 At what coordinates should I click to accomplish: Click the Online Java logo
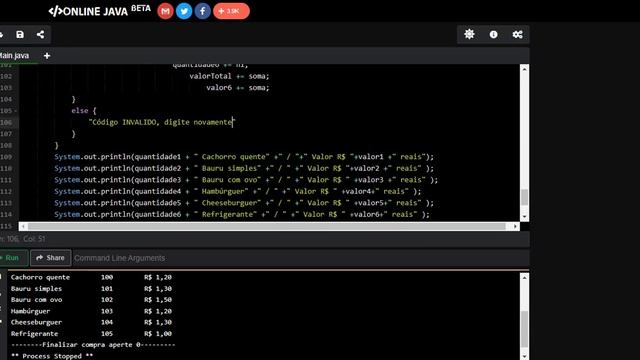pos(99,11)
